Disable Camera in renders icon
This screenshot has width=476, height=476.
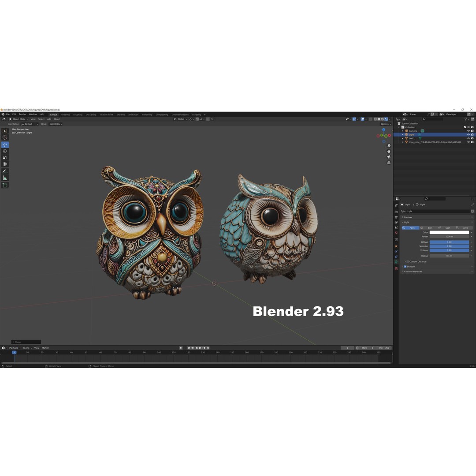point(472,131)
